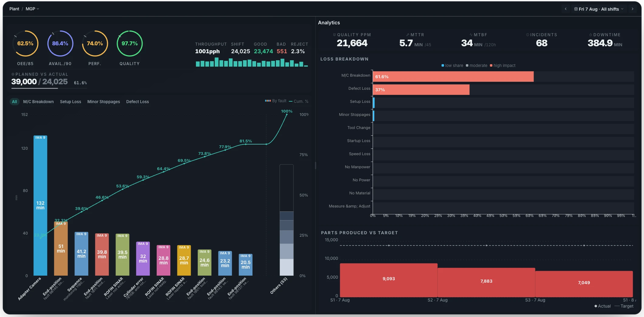Image resolution: width=644 pixels, height=317 pixels.
Task: Switch to the Defect Loss tab
Action: point(138,102)
